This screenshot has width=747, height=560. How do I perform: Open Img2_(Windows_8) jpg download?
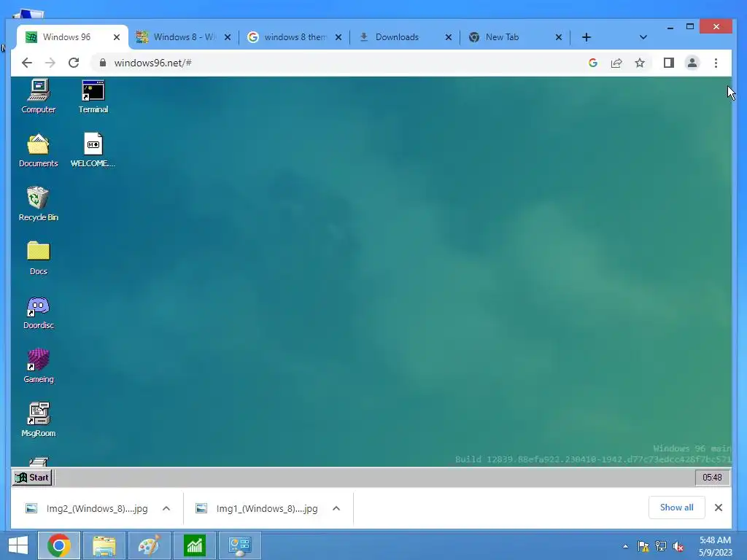(x=88, y=508)
